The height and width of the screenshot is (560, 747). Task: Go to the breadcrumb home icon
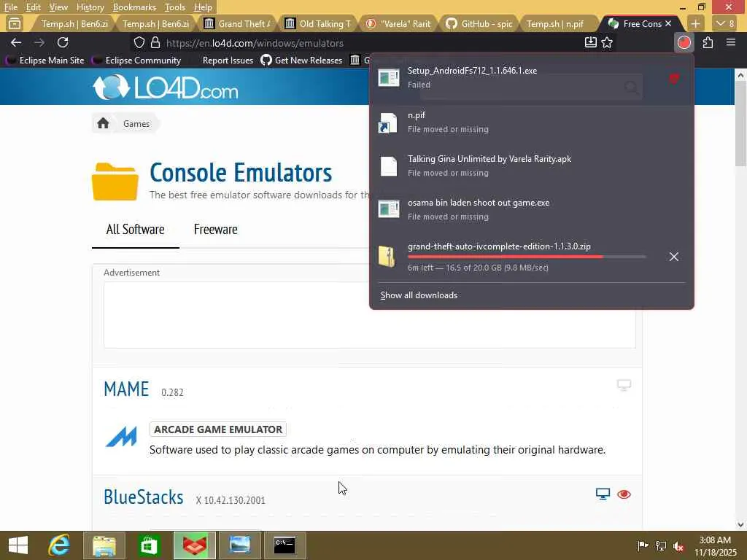(103, 123)
